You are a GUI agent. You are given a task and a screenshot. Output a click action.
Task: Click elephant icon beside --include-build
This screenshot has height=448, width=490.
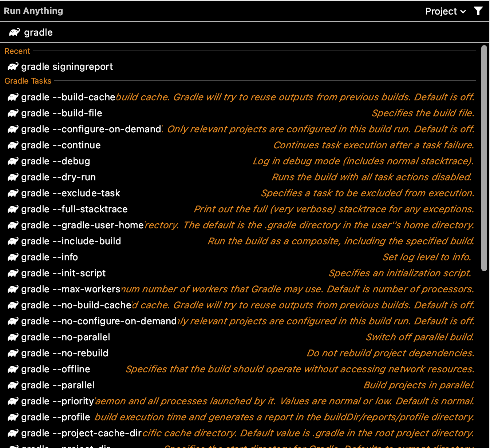pos(13,241)
